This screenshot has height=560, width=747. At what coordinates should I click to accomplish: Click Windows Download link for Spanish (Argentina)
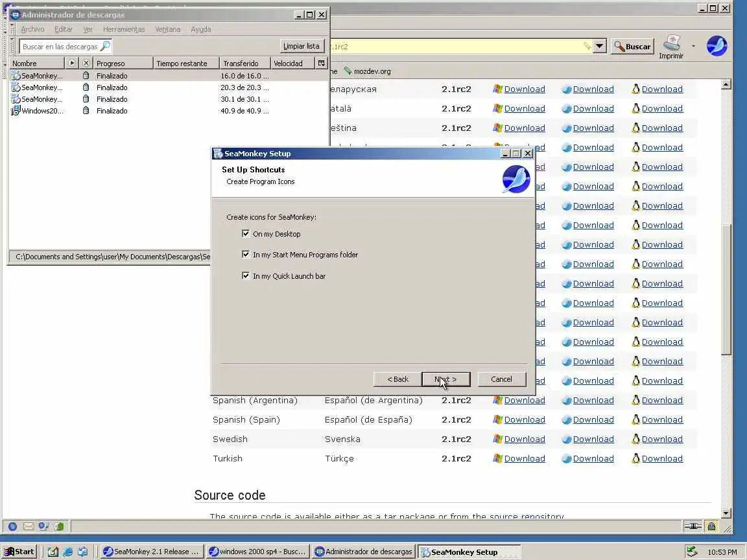tap(525, 400)
